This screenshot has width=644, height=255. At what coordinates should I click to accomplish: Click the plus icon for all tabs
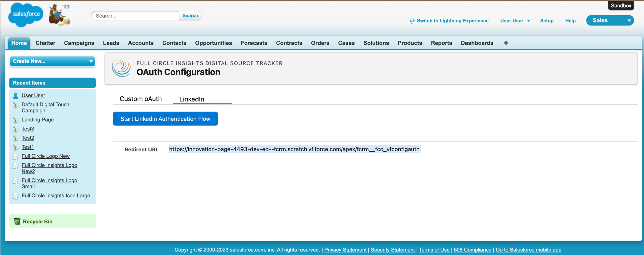point(506,43)
